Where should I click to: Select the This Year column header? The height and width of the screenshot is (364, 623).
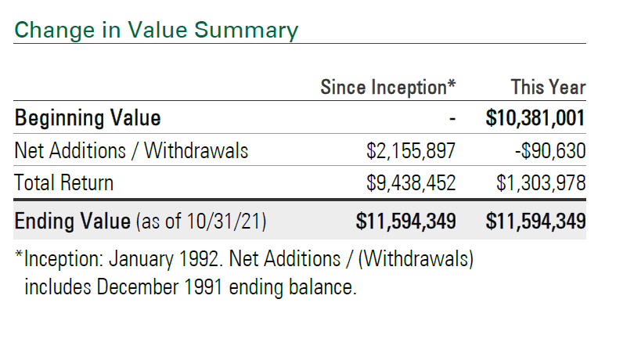(549, 88)
